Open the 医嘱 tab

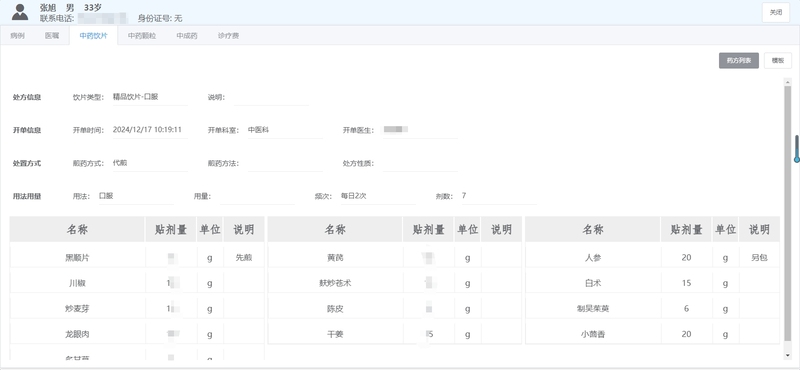pos(52,36)
